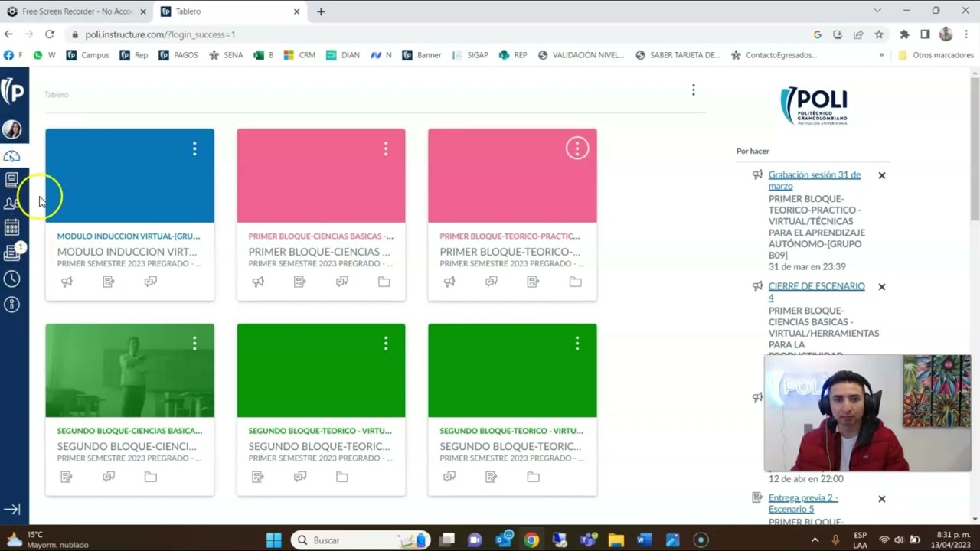The width and height of the screenshot is (980, 551).
Task: Dismiss the 'Entrega previa 2' to-do item
Action: pos(882,499)
